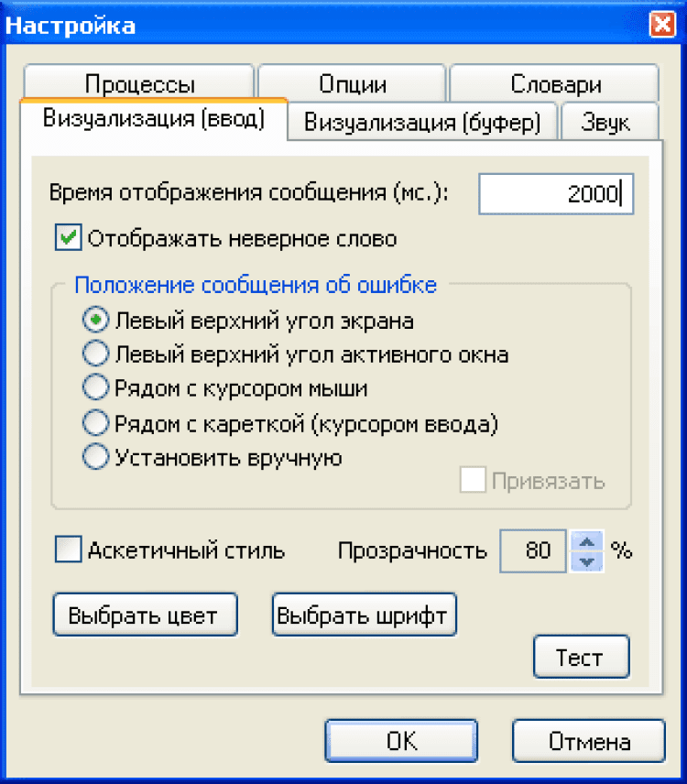Go to the Словари tab

pyautogui.click(x=555, y=85)
